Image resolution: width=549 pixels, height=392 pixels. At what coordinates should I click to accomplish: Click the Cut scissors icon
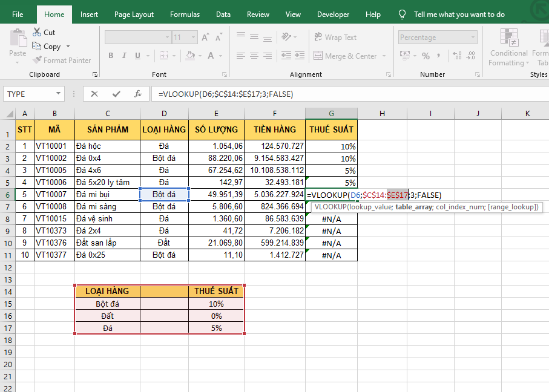37,32
